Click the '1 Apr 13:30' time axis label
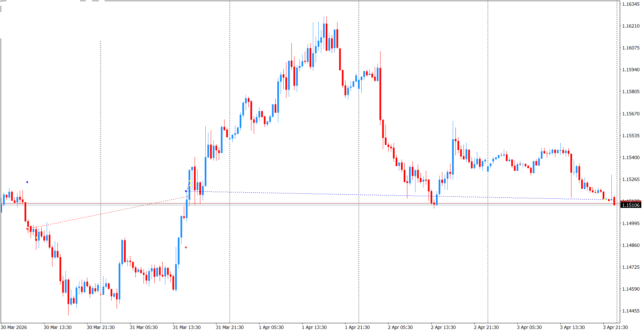Image resolution: width=644 pixels, height=332 pixels. (x=314, y=327)
